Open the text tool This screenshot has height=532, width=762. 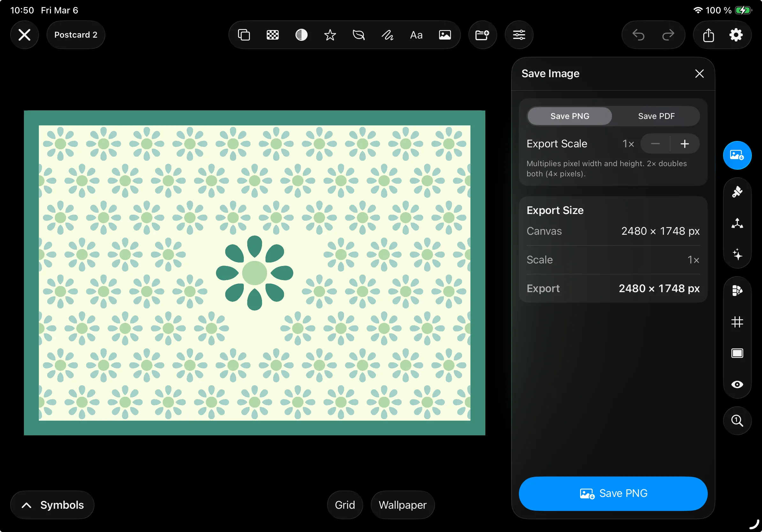pos(416,35)
